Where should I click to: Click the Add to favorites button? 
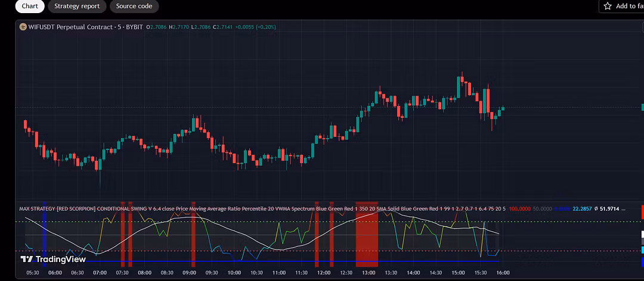pos(621,6)
